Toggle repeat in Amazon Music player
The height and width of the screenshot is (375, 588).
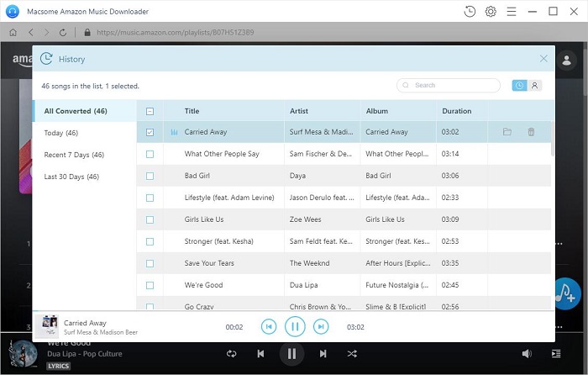point(231,354)
